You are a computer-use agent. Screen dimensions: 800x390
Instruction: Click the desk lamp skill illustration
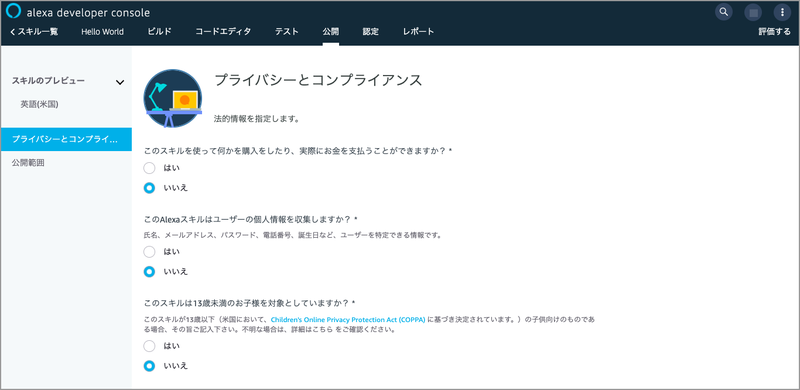click(173, 99)
